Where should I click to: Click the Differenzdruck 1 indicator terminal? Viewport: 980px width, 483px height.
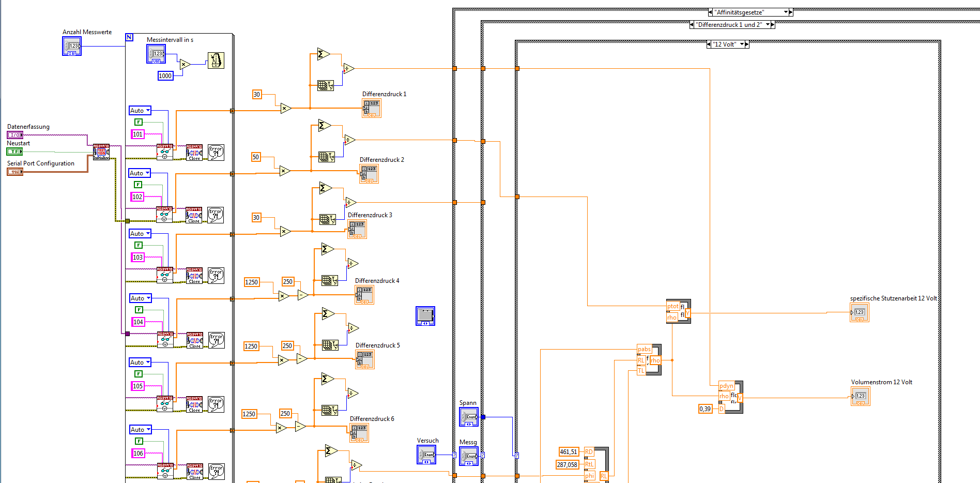click(x=372, y=108)
